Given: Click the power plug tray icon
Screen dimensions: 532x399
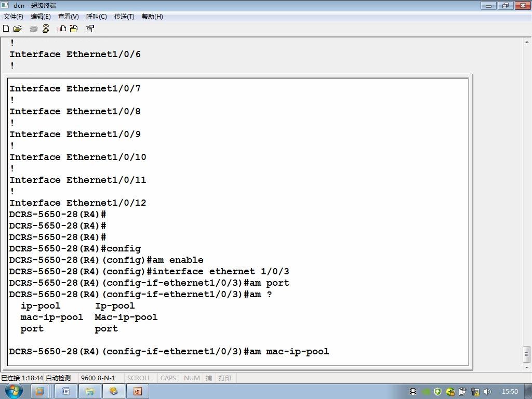Looking at the screenshot, I should click(x=463, y=392).
